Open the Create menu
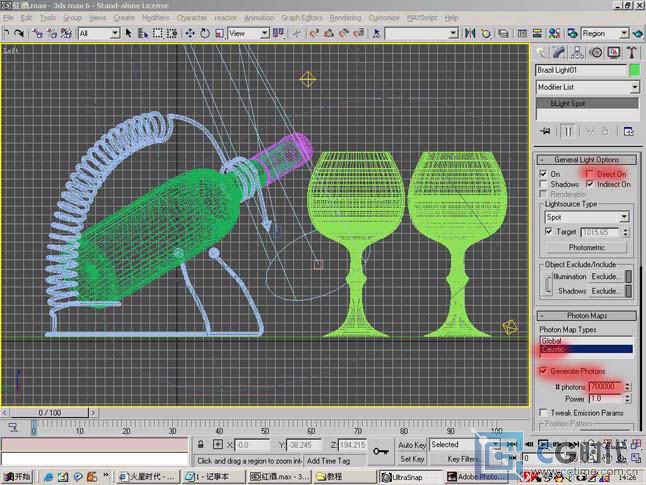The image size is (646, 485). pyautogui.click(x=124, y=18)
